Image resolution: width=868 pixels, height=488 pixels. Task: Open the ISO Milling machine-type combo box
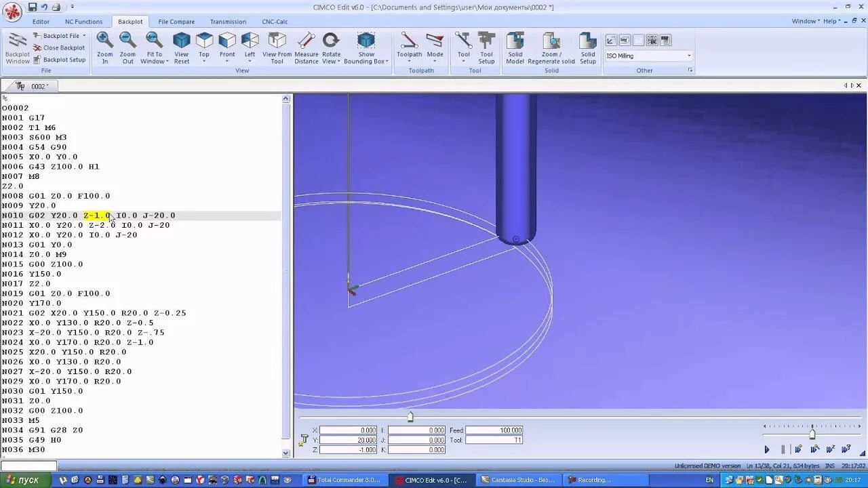tap(649, 56)
